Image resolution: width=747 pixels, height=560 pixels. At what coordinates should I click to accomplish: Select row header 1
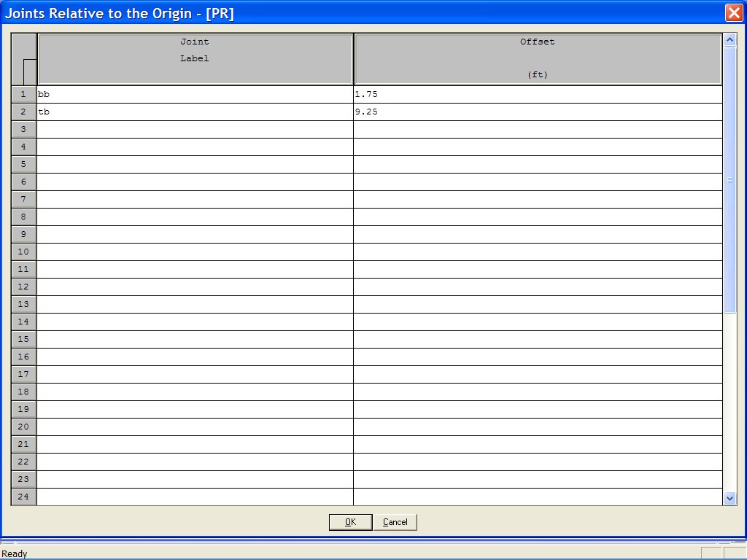24,94
